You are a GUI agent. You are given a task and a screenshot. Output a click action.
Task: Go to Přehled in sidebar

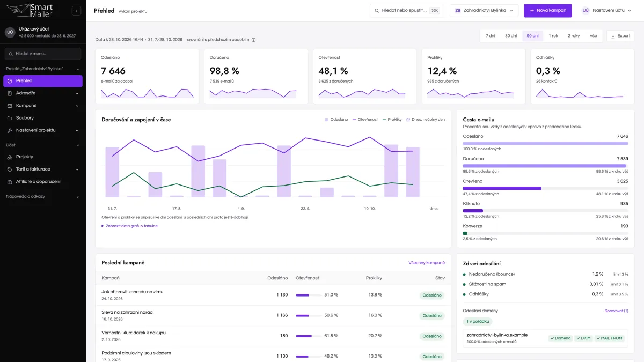tap(43, 81)
